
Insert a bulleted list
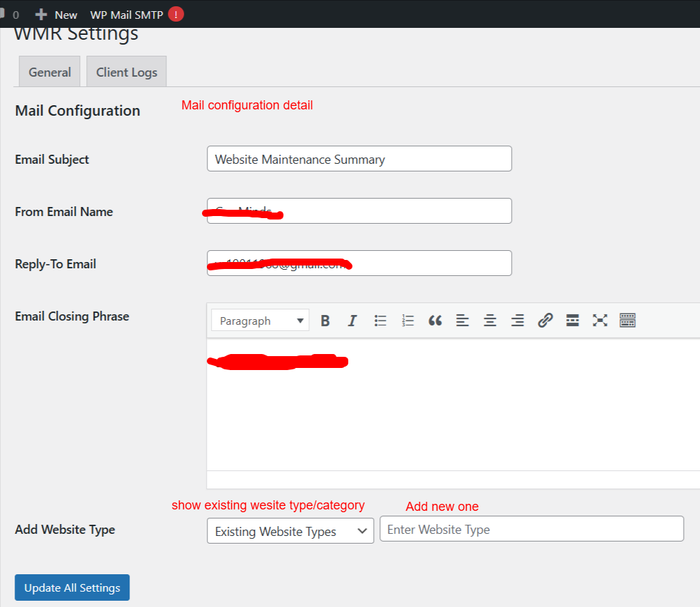pyautogui.click(x=380, y=321)
